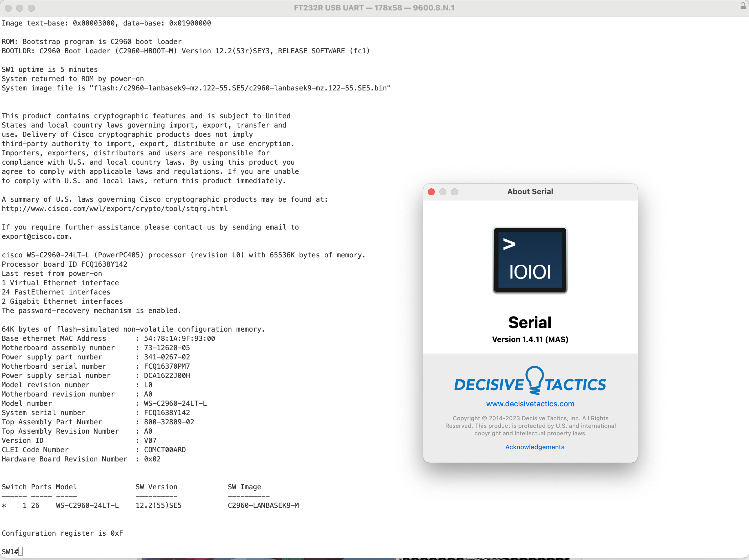Click the About Serial title bar text
749x560 pixels.
530,192
